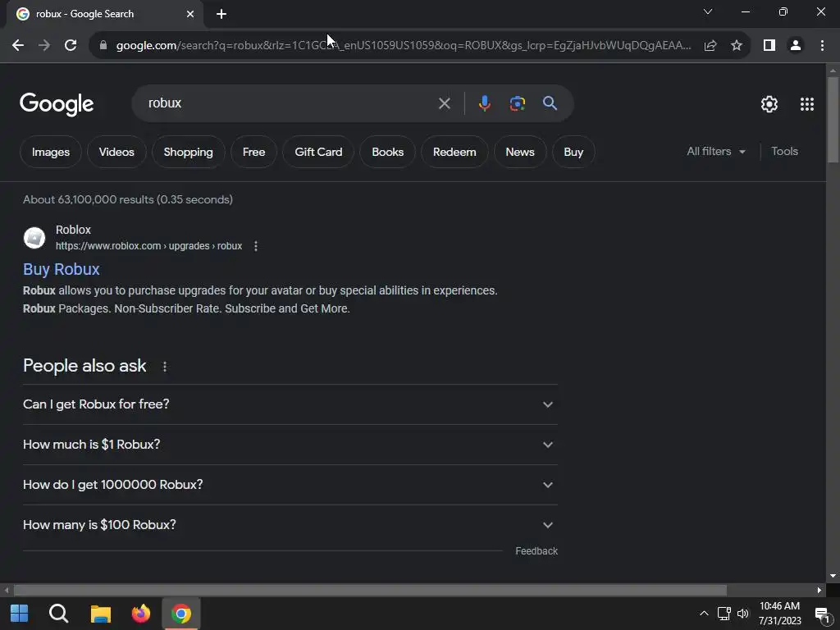Search by image with Google Lens icon

click(x=517, y=103)
